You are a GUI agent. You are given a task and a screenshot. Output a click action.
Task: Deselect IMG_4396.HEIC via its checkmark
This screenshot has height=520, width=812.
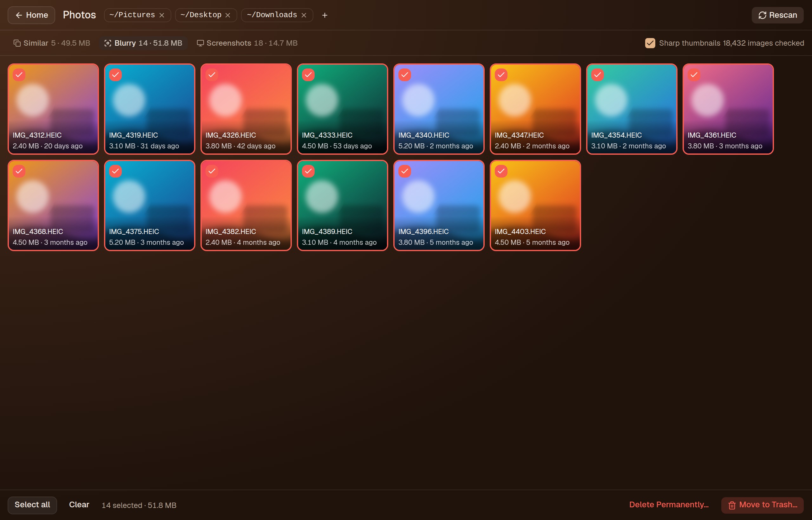tap(405, 171)
